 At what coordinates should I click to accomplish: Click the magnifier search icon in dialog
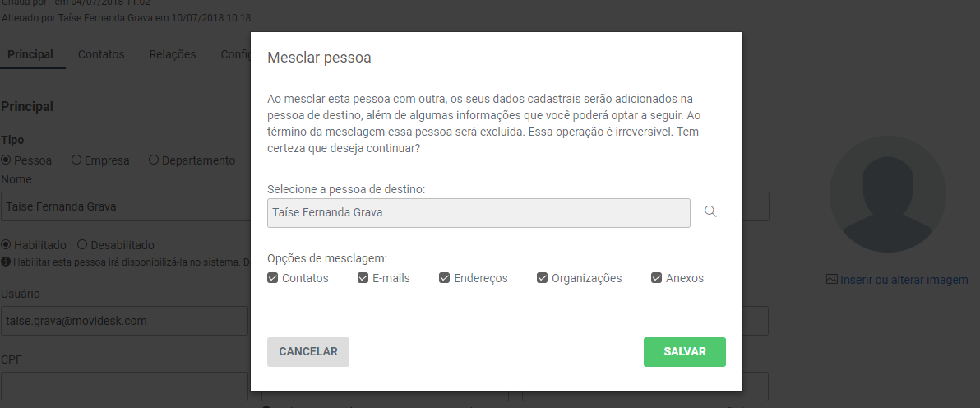click(x=710, y=211)
